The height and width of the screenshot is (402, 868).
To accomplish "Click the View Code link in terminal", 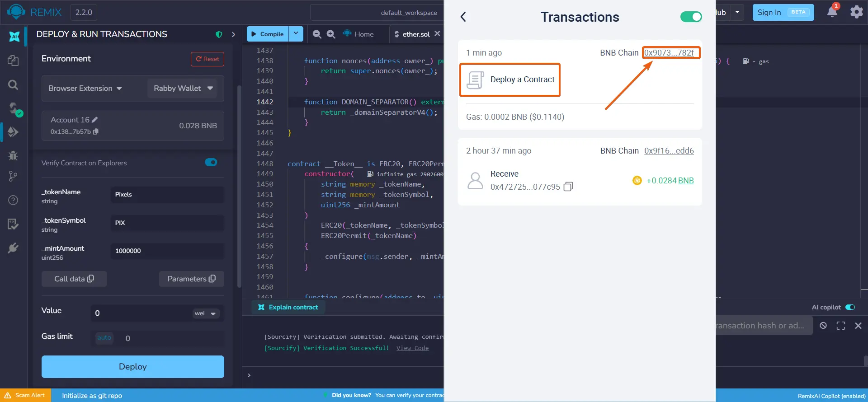I will tap(412, 348).
